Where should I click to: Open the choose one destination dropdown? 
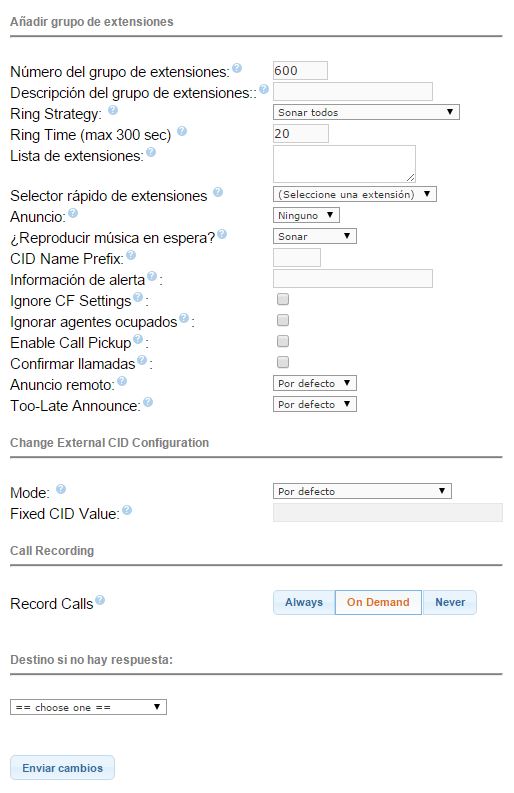88,707
